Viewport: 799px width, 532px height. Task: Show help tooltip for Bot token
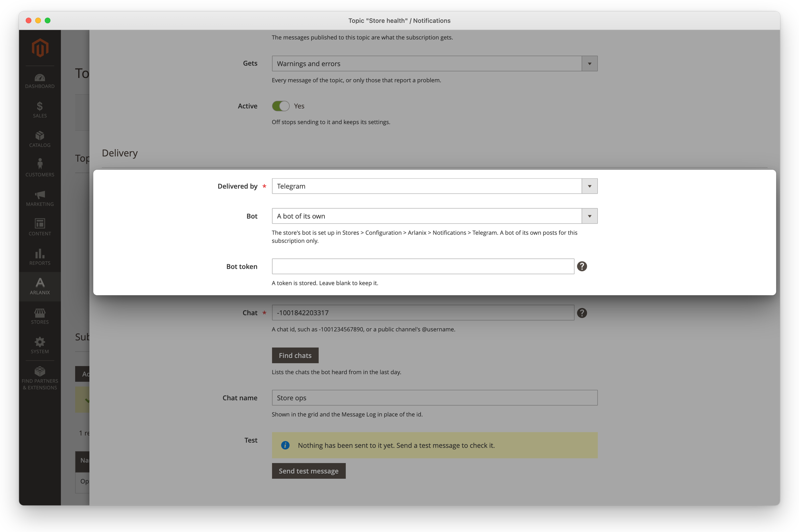point(582,266)
